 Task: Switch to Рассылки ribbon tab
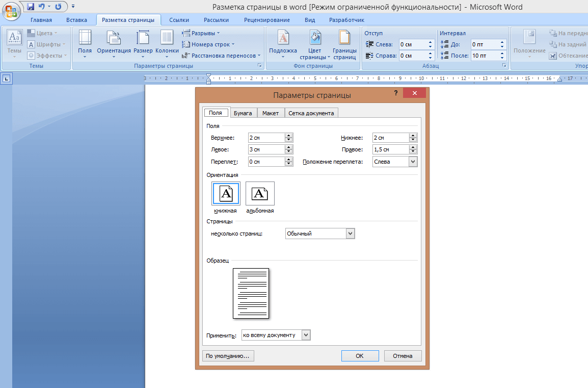coord(216,20)
